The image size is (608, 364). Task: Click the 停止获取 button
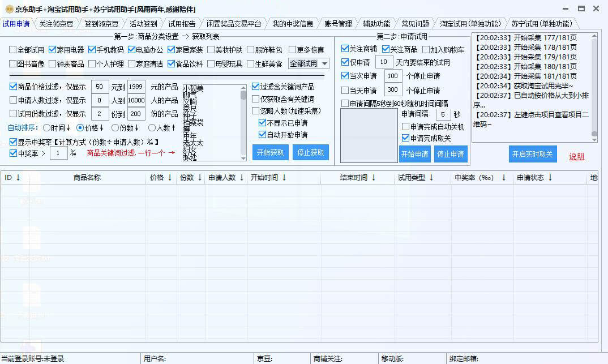coord(311,152)
